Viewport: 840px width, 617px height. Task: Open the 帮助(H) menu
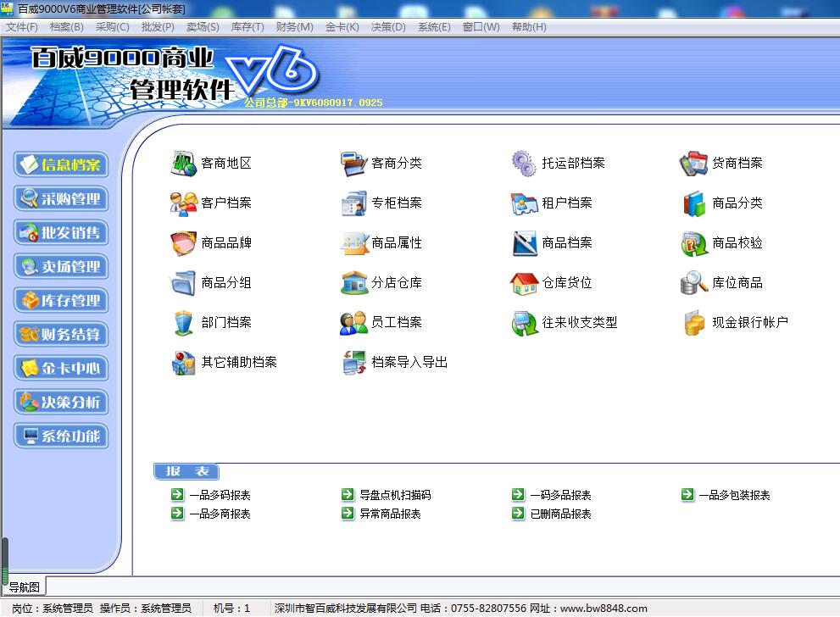pyautogui.click(x=529, y=27)
